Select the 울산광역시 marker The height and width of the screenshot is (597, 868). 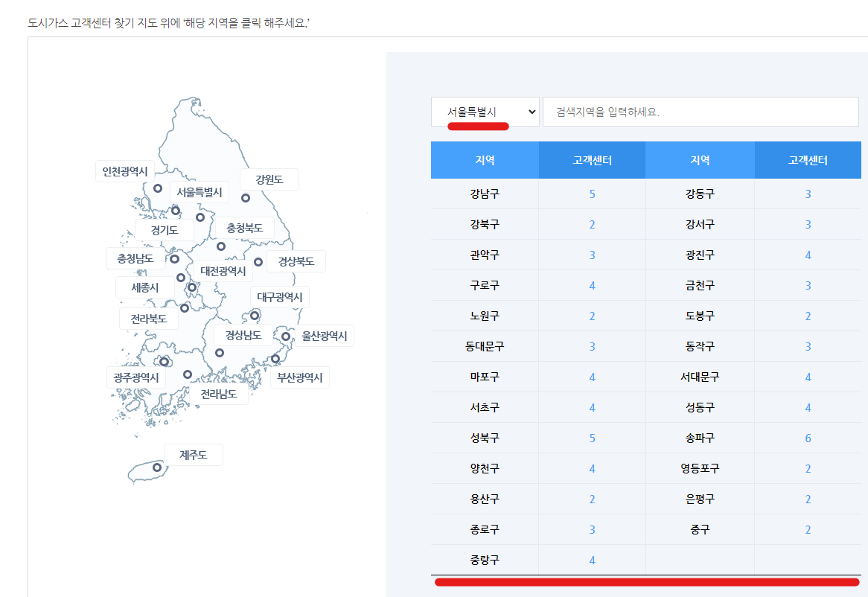coord(287,336)
